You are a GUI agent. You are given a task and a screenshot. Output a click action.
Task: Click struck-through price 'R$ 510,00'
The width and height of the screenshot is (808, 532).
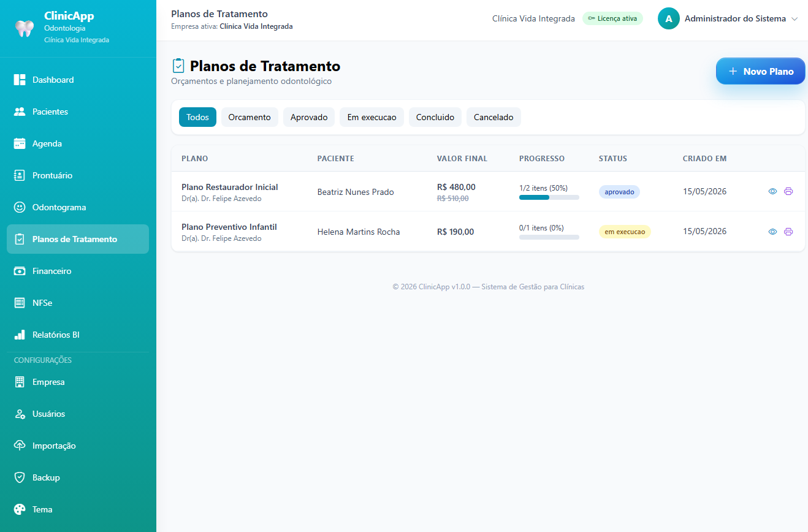453,199
